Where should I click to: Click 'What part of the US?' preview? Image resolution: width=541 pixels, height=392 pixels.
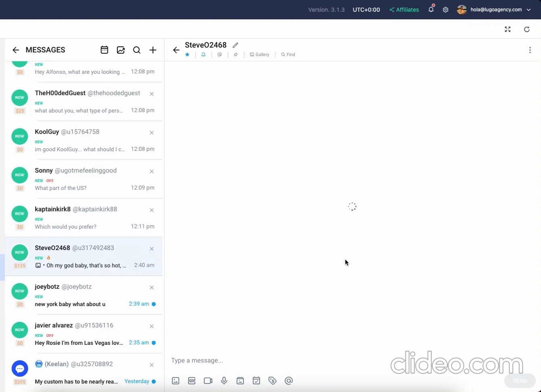(x=61, y=188)
